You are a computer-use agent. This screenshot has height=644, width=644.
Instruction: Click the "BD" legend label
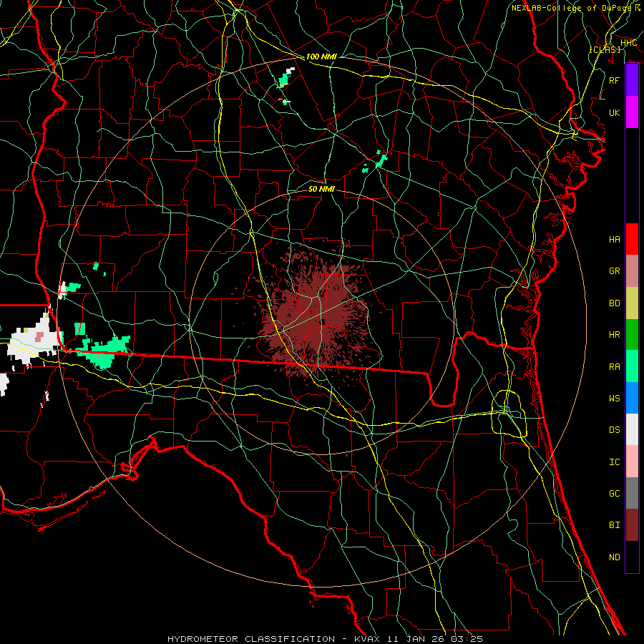[x=614, y=303]
